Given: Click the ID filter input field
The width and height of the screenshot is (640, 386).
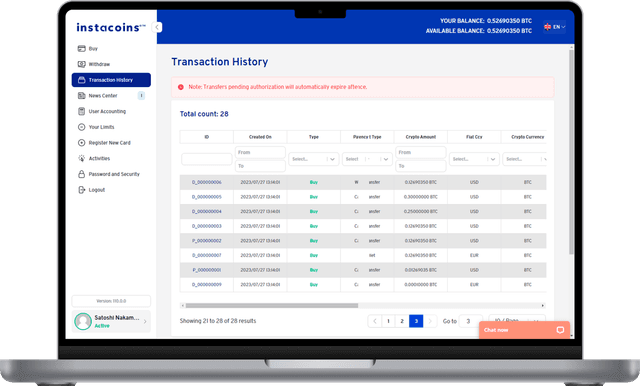Looking at the screenshot, I should pos(207,159).
